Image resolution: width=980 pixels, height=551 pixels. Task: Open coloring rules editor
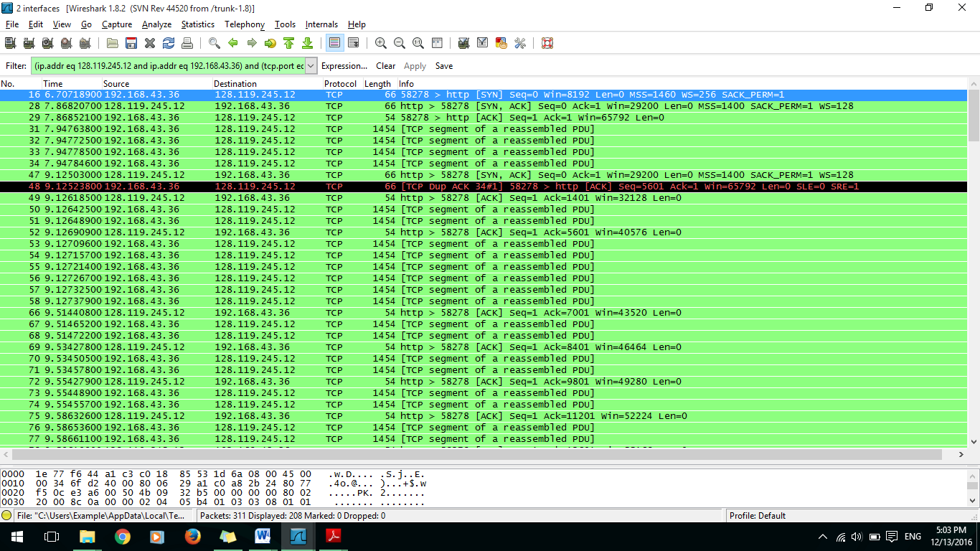coord(501,43)
